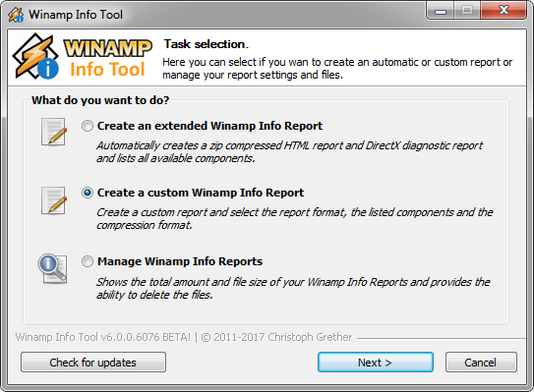The image size is (534, 392).
Task: Click the 'Shows the total amount and file size' description
Action: point(293,288)
